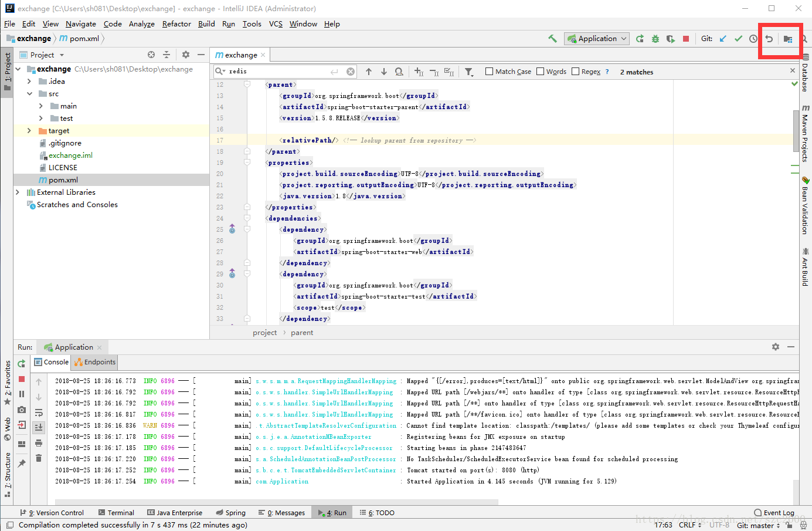Update project via blue Git arrow
Screen dimensions: 812x531
coord(723,39)
